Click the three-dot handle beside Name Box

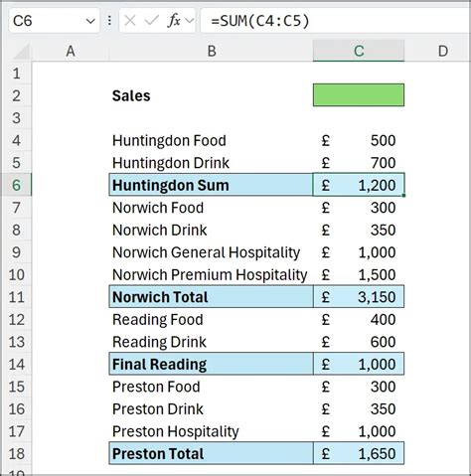(x=109, y=21)
